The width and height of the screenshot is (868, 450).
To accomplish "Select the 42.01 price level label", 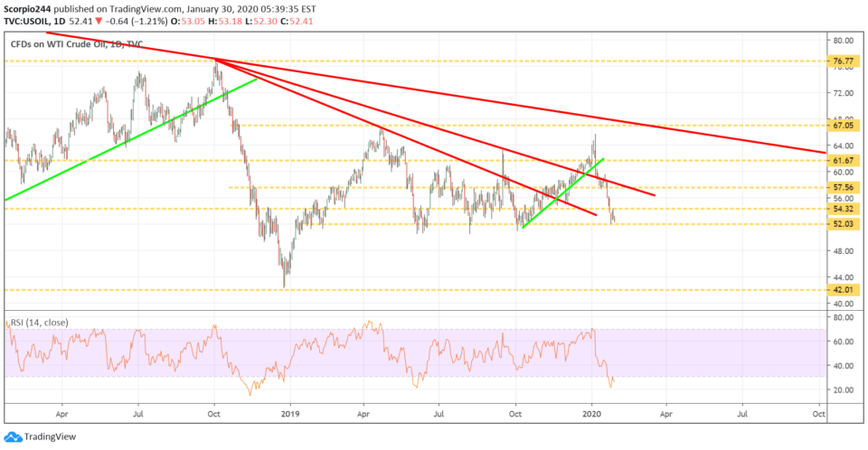I will [843, 289].
